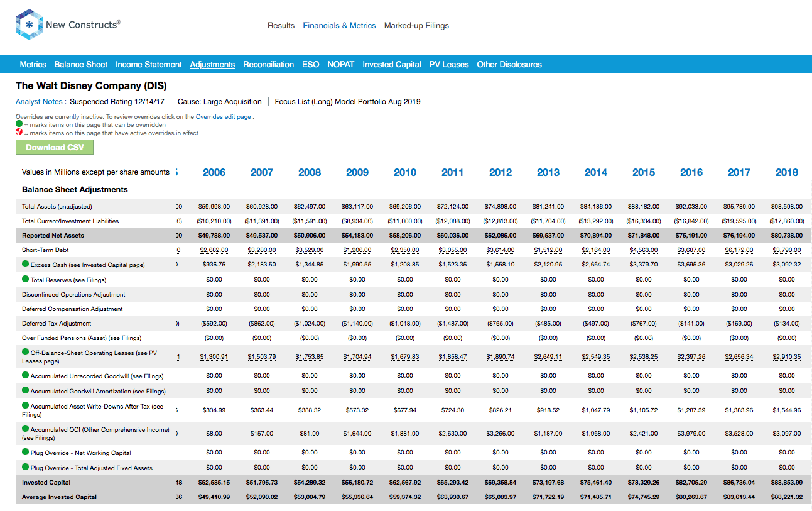Click green dot beside Accumulated OCI
Screen dimensions: 812x511
[25, 429]
